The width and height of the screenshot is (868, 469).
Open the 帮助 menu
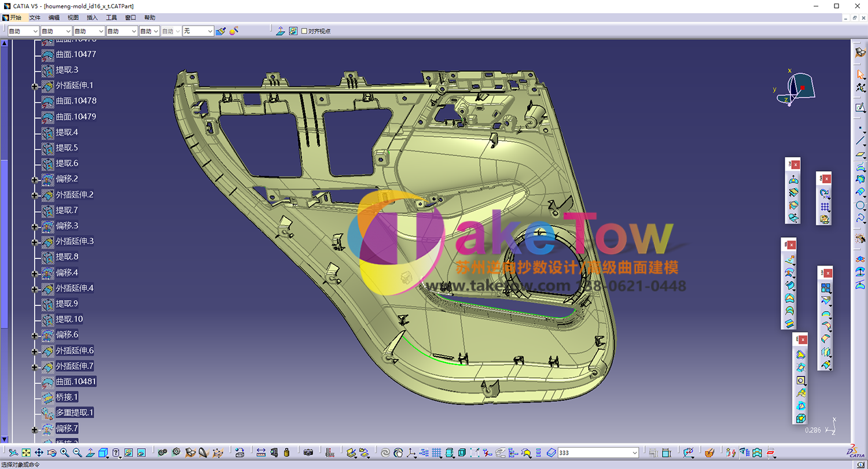point(149,18)
